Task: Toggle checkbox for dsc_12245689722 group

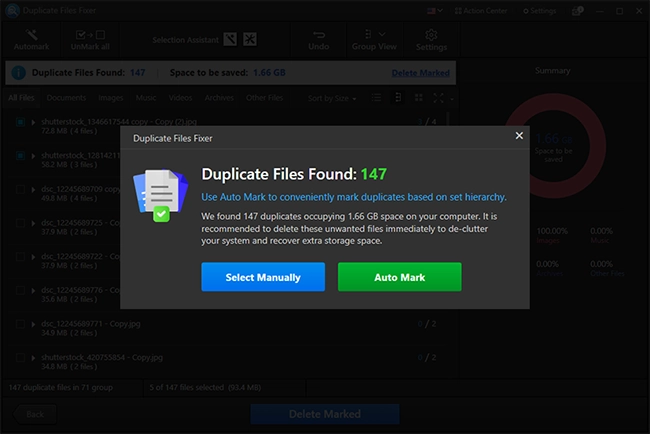Action: pos(20,257)
